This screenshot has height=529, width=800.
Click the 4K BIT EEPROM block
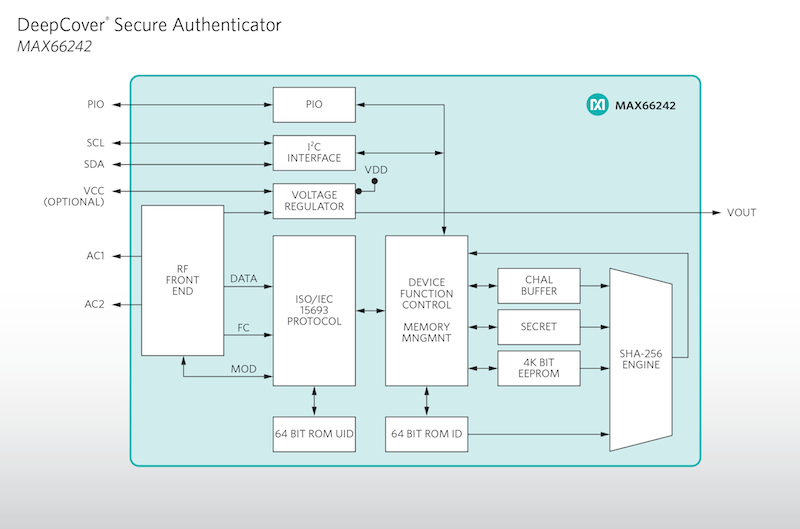[x=539, y=368]
